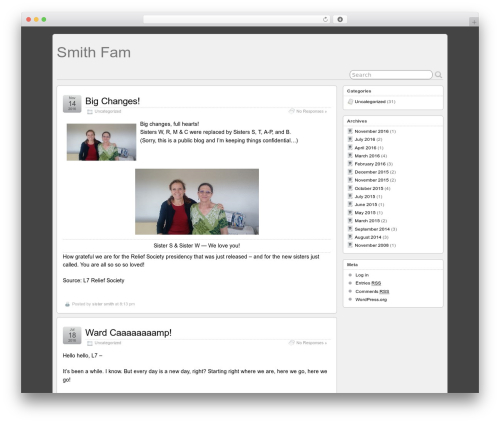500x423 pixels.
Task: Click the large centered photo of two women
Action: pyautogui.click(x=197, y=202)
